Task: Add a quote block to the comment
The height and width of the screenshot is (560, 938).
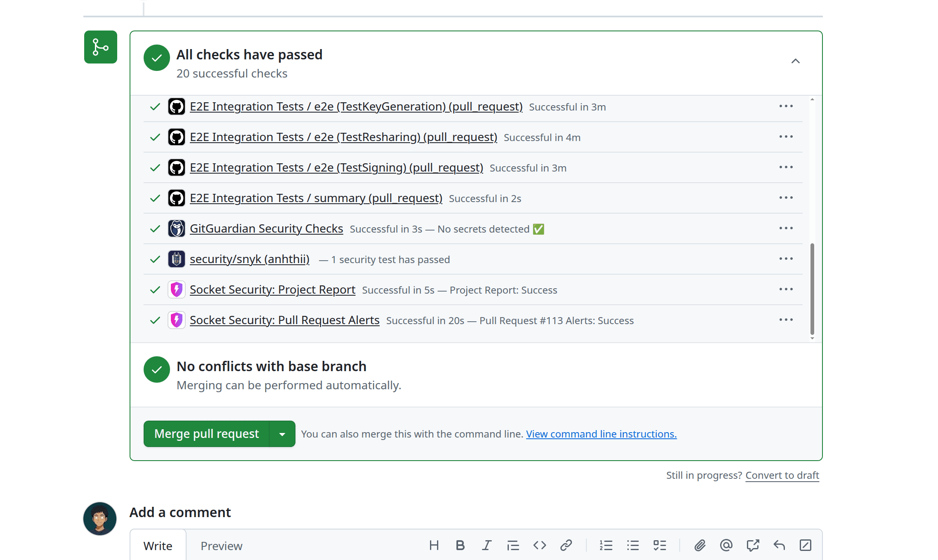Action: point(513,545)
